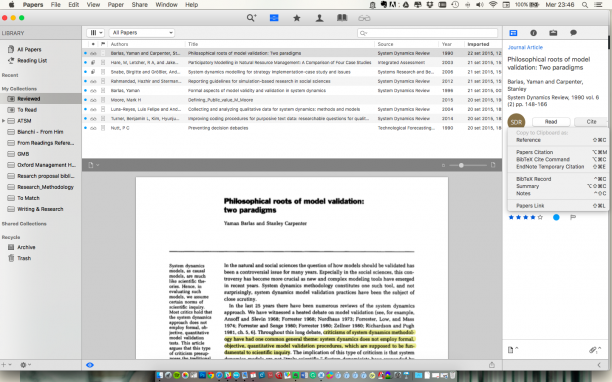
Task: Click the blue color label dot
Action: tap(556, 217)
